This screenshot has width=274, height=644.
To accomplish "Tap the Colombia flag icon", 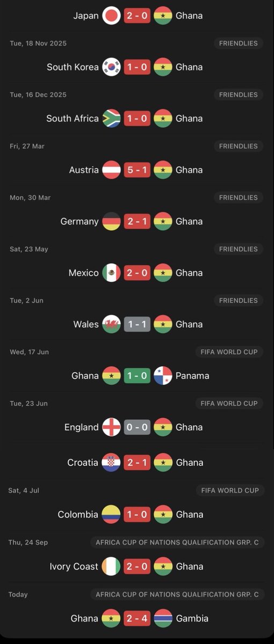I will (x=111, y=515).
